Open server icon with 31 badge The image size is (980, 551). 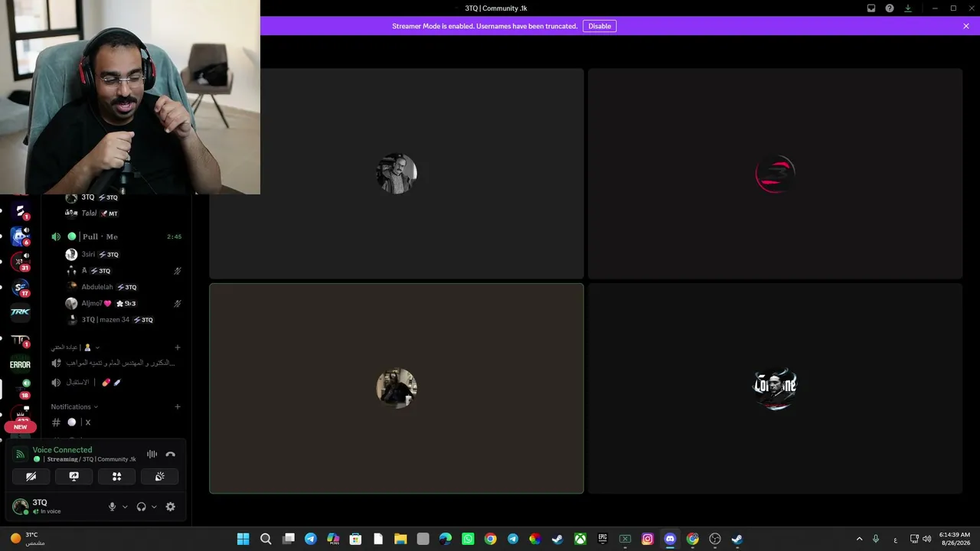tap(21, 261)
